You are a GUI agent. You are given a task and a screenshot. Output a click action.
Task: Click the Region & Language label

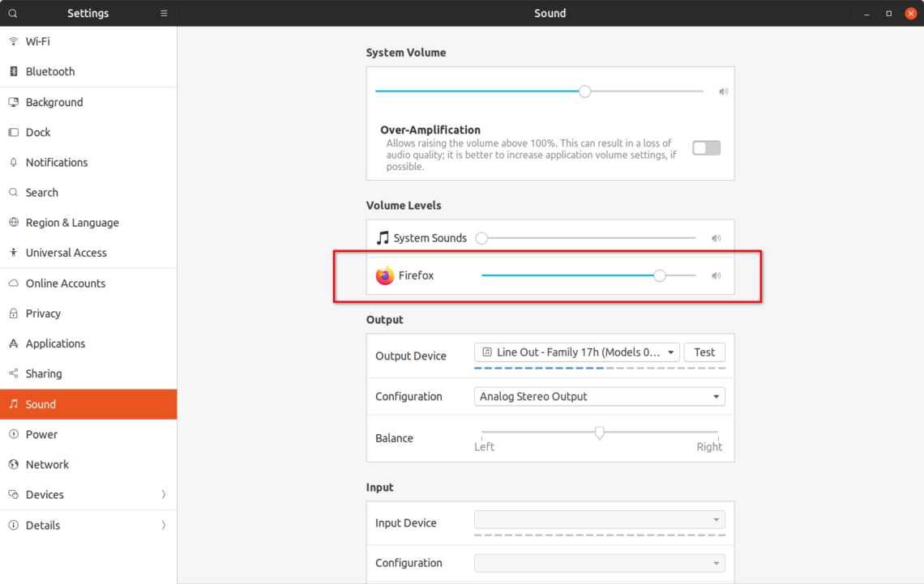(72, 223)
